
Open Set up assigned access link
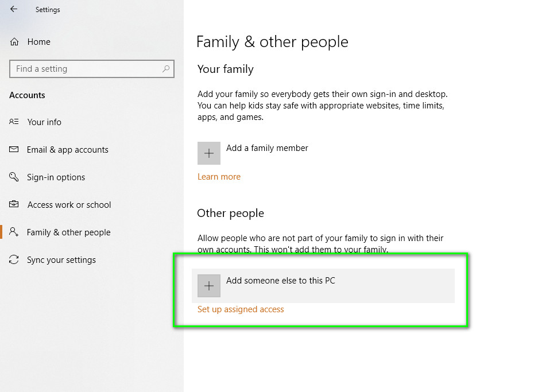pos(241,309)
